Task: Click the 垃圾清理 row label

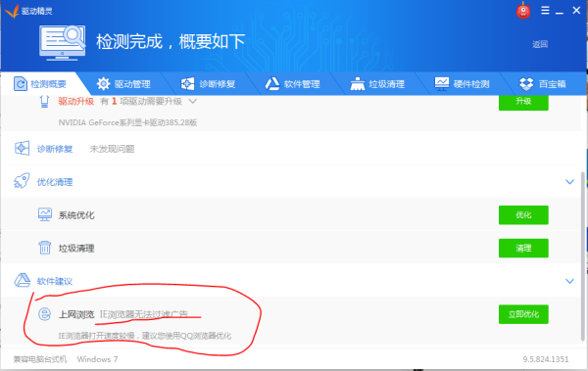Action: (x=76, y=248)
